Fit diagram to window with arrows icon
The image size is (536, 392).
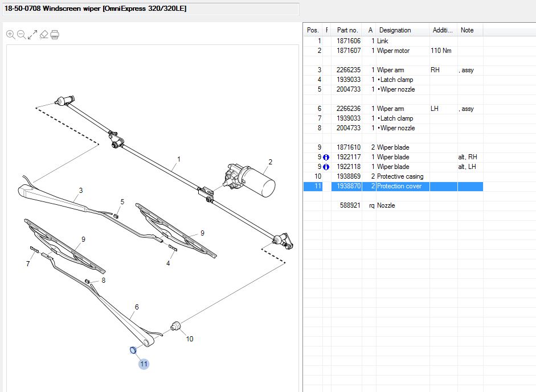[32, 35]
